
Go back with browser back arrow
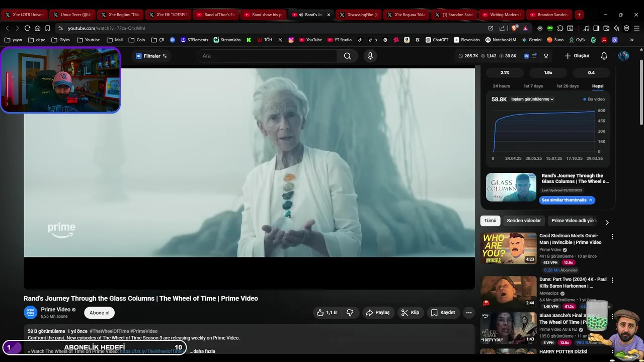(x=7, y=28)
